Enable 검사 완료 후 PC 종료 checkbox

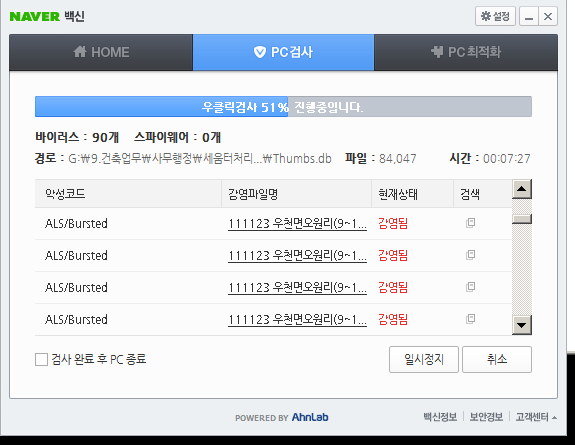[x=41, y=359]
